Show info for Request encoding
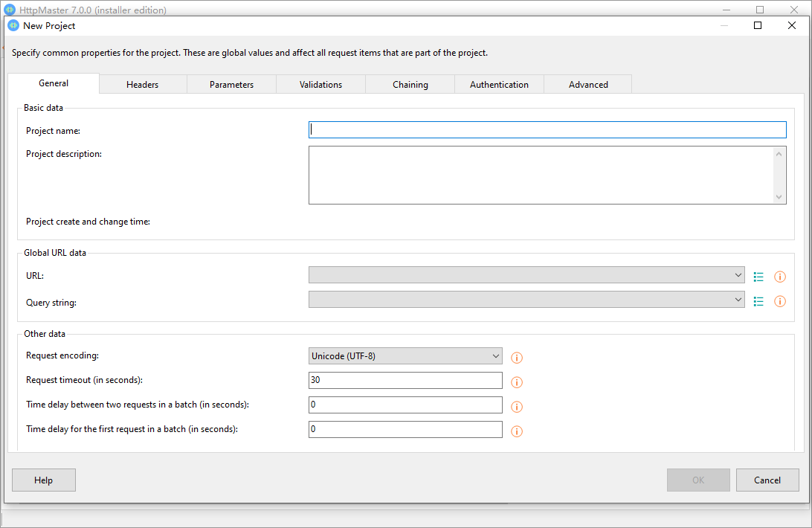Screen dimensions: 812x528 (516, 358)
